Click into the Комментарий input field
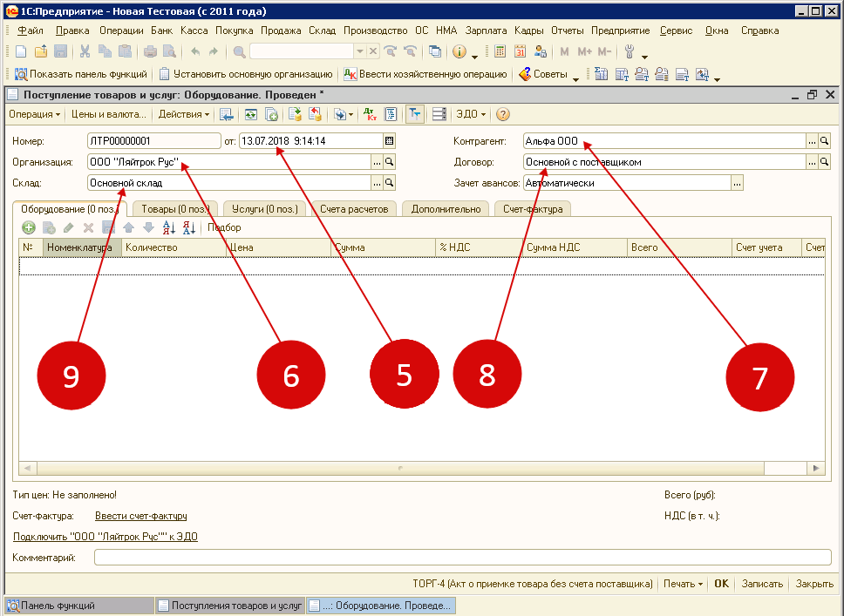 (x=462, y=558)
